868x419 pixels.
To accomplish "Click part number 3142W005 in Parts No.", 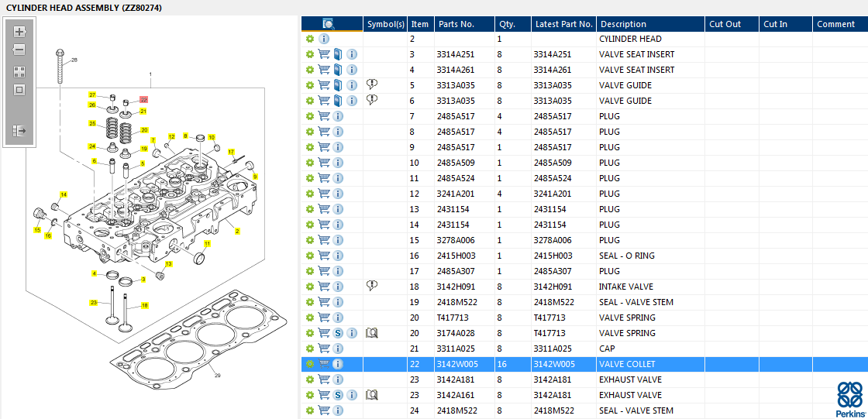I will [x=457, y=364].
